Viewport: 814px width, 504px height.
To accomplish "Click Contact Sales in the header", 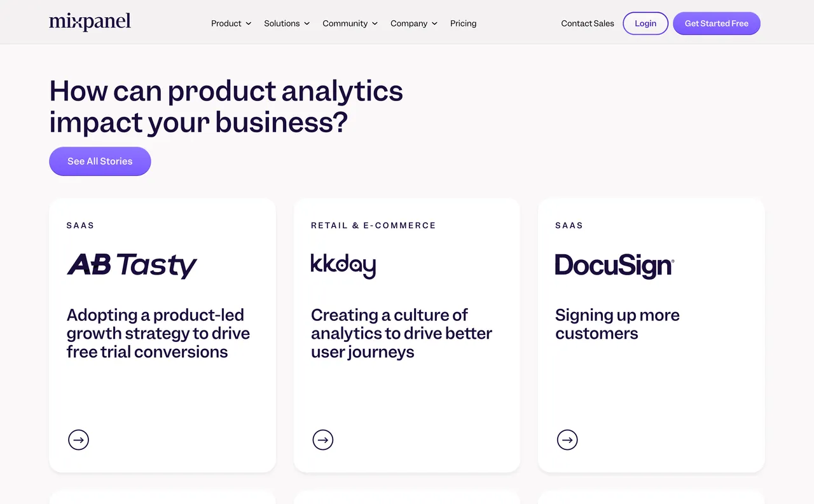I will tap(587, 23).
